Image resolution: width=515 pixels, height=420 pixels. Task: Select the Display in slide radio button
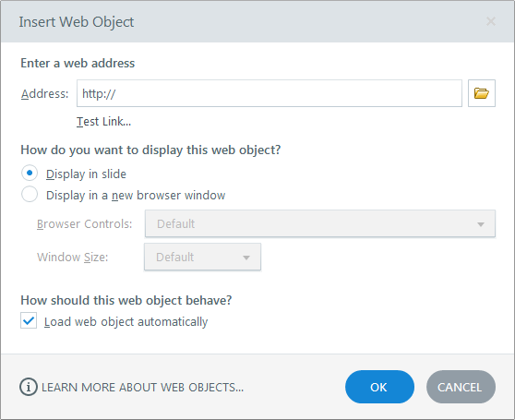pyautogui.click(x=30, y=173)
